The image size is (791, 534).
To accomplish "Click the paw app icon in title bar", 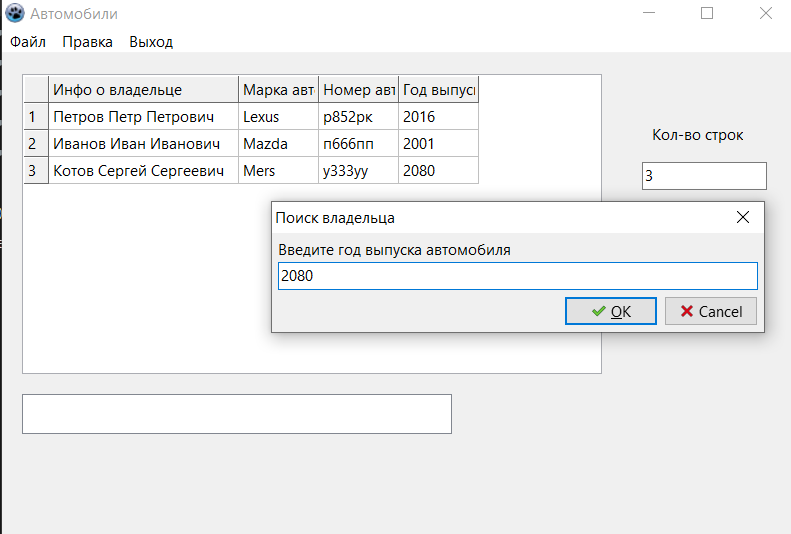I will [x=15, y=14].
